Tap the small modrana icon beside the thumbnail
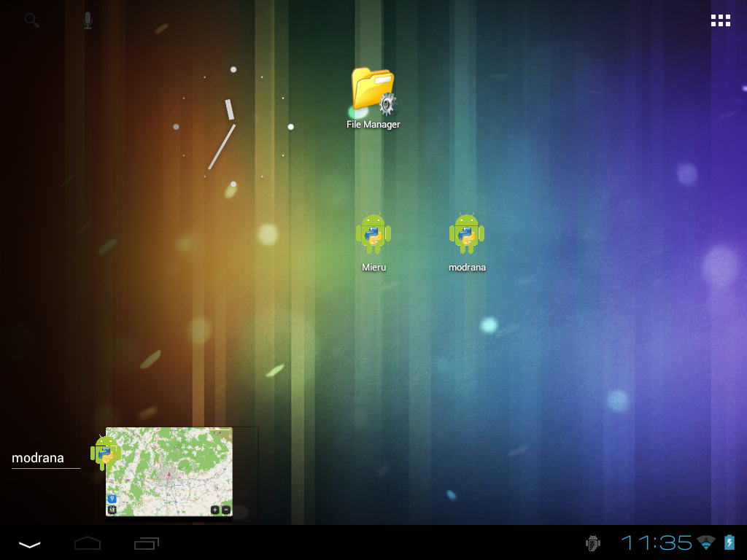 pos(104,452)
